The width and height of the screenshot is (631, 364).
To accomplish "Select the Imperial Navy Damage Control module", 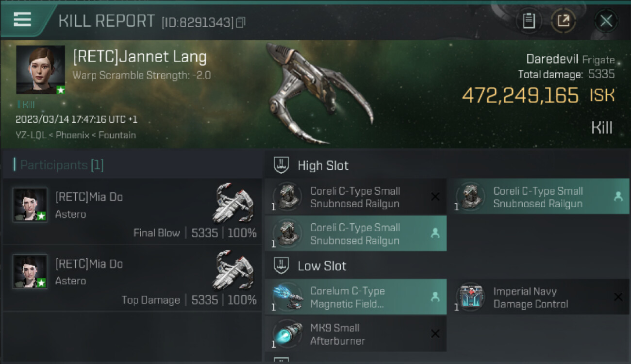I will point(538,297).
